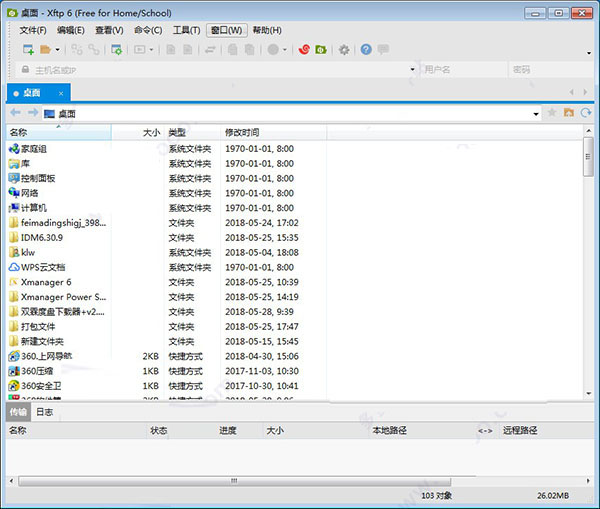Click the new session toolbar icon
Viewport: 600px width, 509px height.
click(28, 49)
